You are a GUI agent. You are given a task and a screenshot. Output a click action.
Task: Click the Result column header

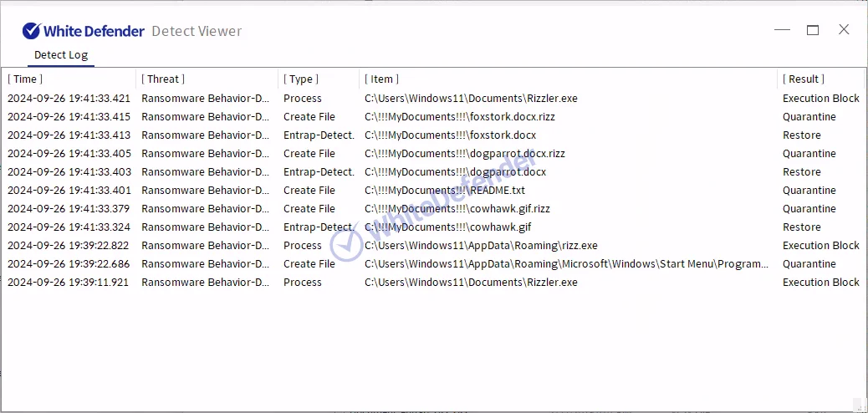[x=803, y=79]
